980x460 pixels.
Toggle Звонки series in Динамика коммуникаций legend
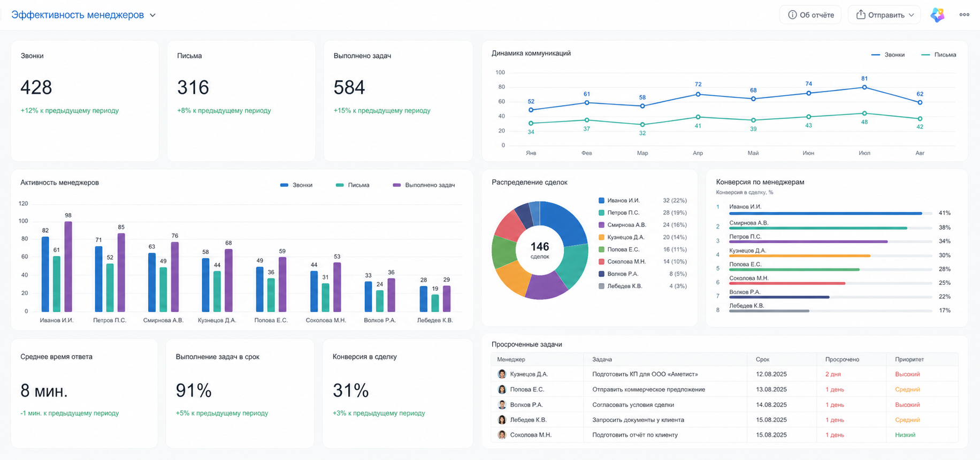coord(888,55)
